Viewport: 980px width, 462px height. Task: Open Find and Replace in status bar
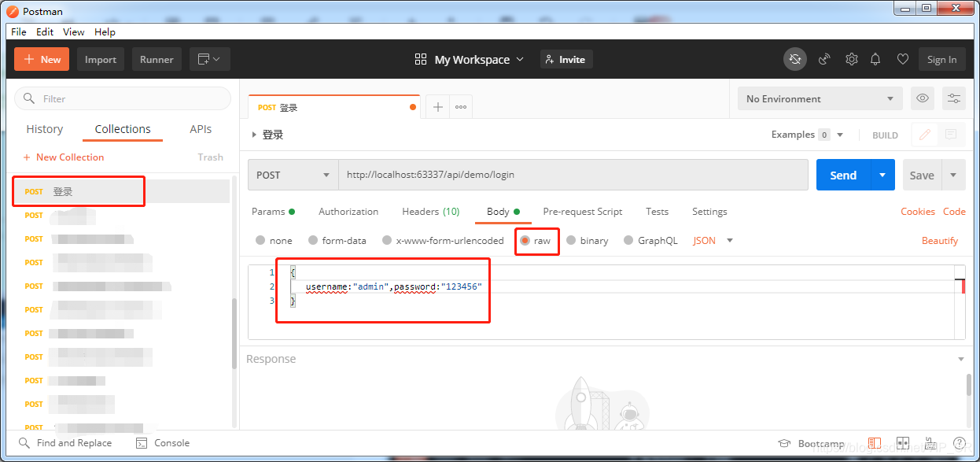65,443
